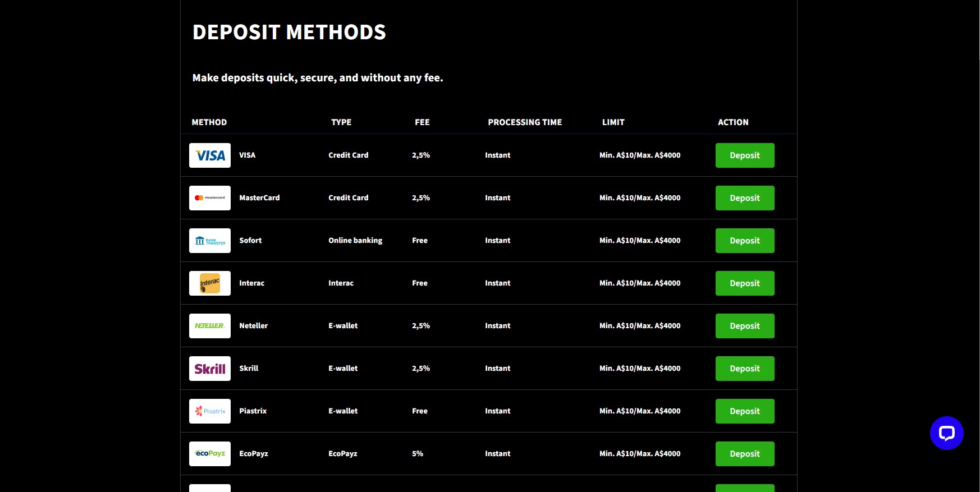Image resolution: width=980 pixels, height=492 pixels.
Task: Click the Interac logo icon
Action: (210, 283)
